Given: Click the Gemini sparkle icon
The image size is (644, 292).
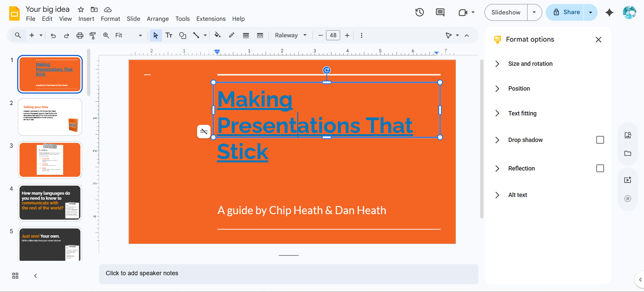Looking at the screenshot, I should pyautogui.click(x=609, y=12).
